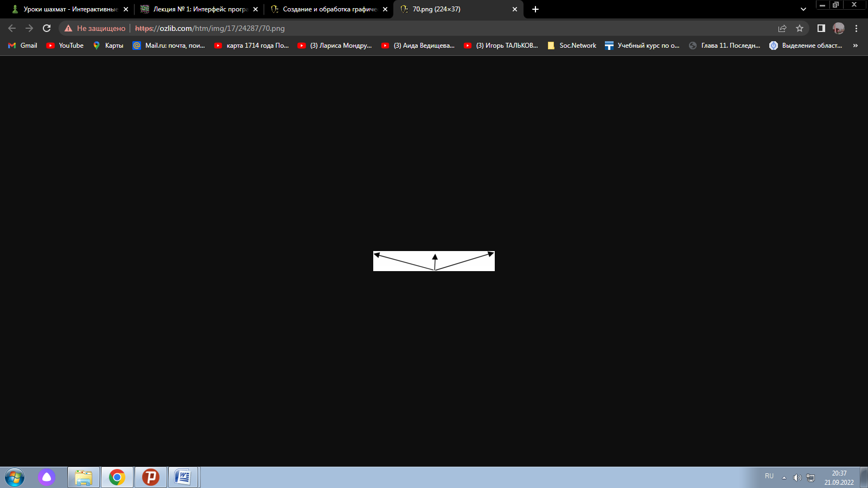Image resolution: width=868 pixels, height=488 pixels.
Task: Click the Show Desktop strip
Action: 864,477
